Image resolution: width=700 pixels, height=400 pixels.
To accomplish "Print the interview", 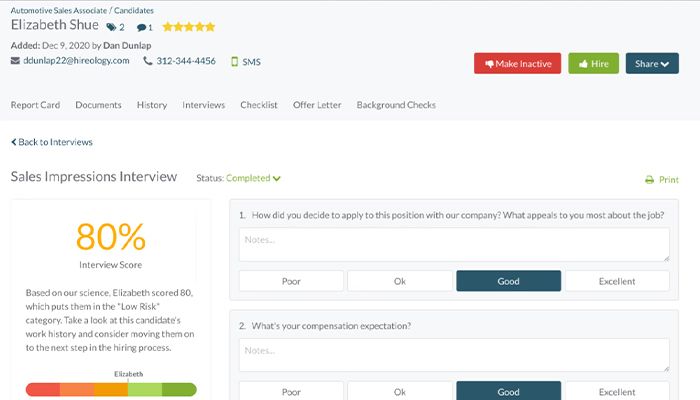I will pyautogui.click(x=662, y=180).
